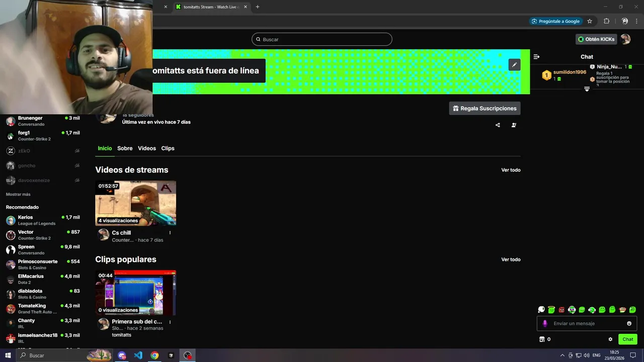Click the Pregúntale a Google button
Viewport: 644px width, 362px height.
pyautogui.click(x=556, y=21)
